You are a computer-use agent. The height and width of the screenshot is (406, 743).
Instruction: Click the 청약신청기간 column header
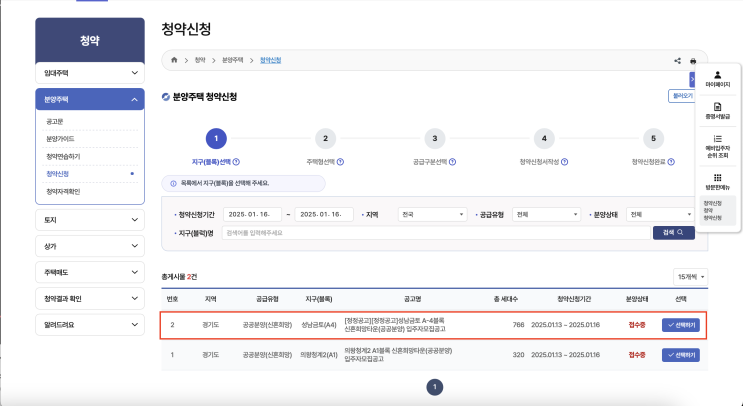(574, 299)
